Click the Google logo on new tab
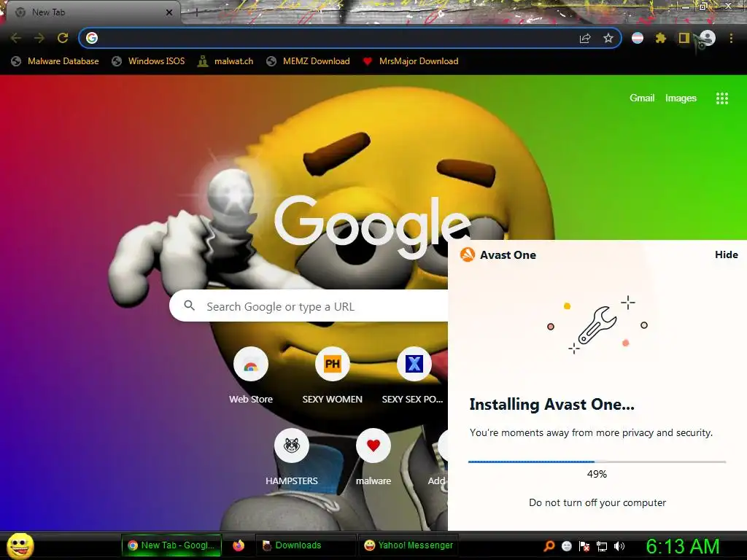The height and width of the screenshot is (560, 747). coord(372,227)
